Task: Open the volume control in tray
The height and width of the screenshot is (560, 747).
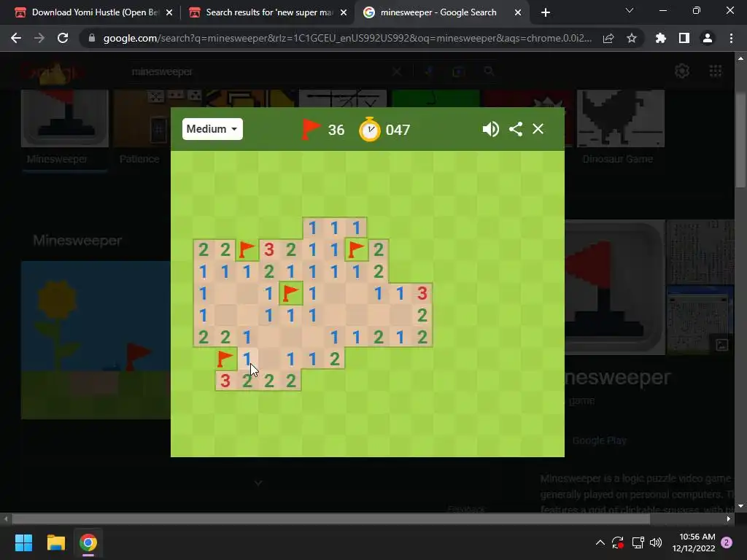Action: click(x=656, y=542)
